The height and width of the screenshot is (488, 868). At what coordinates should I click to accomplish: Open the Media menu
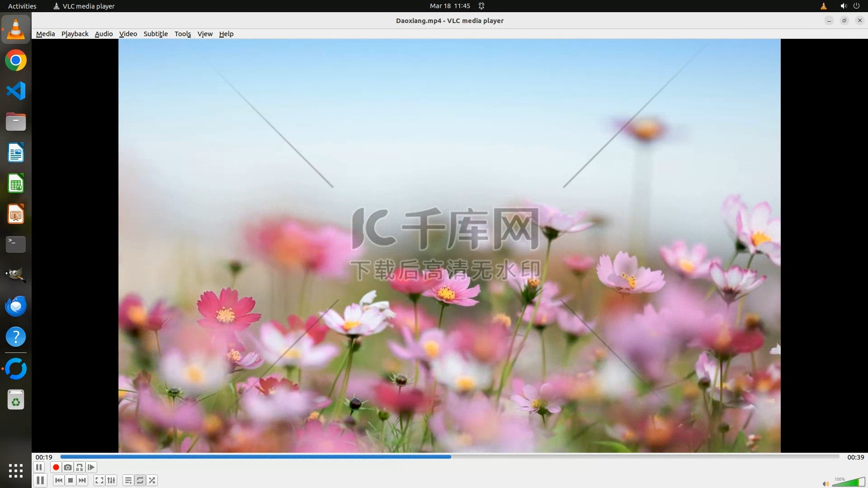click(45, 34)
